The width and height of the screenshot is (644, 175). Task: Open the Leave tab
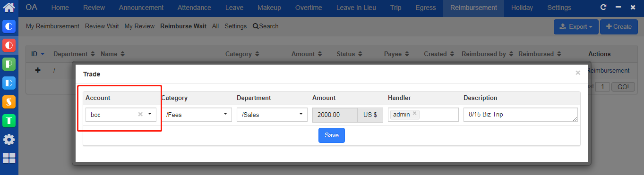235,8
